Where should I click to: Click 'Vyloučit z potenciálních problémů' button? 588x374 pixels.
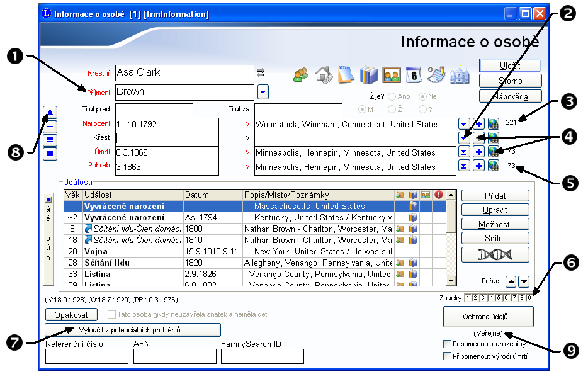pos(133,330)
